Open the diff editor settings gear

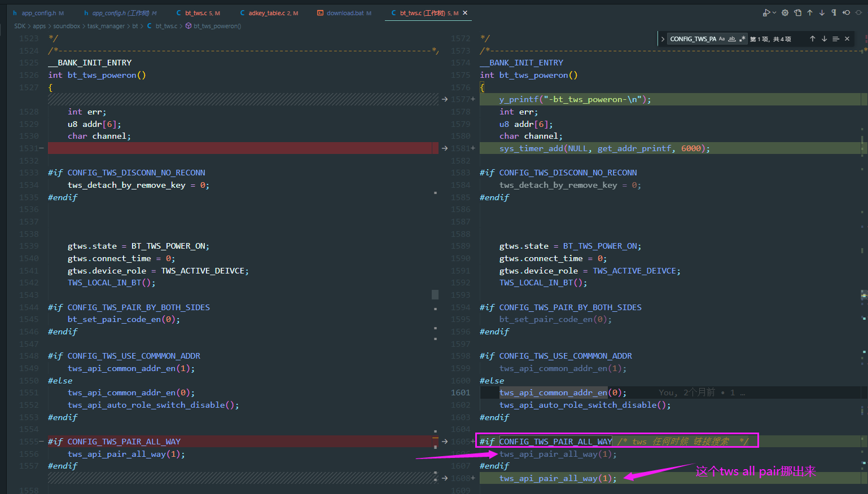[785, 12]
